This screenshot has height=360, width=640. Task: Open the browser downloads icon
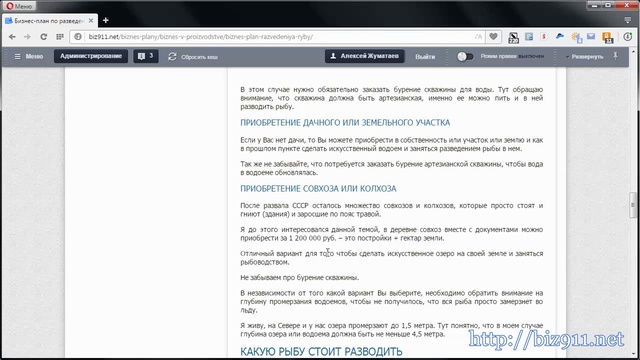tap(628, 37)
